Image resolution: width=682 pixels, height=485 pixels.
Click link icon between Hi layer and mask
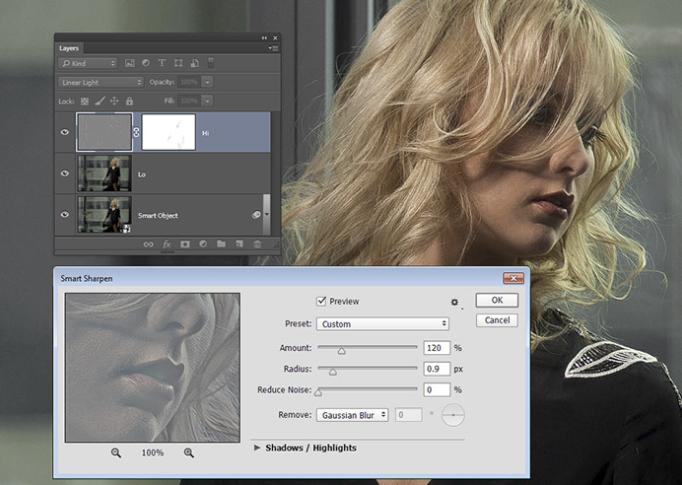tap(137, 131)
